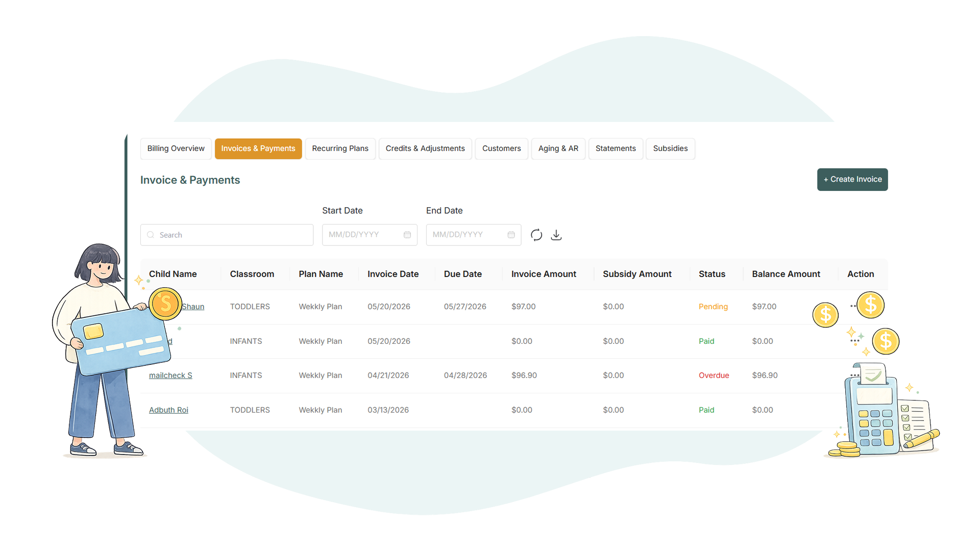Click Wekkly Plan in Shaun row
This screenshot has height=551, width=980.
click(x=320, y=307)
